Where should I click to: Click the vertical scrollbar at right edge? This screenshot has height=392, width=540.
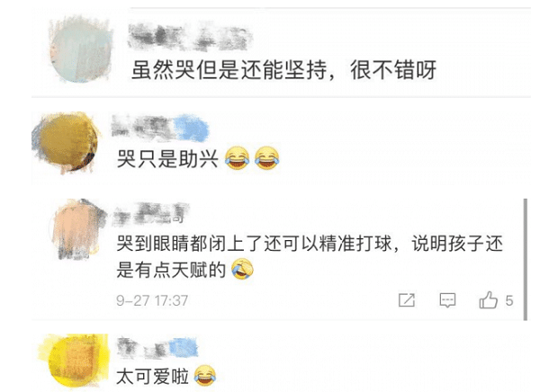click(526, 260)
